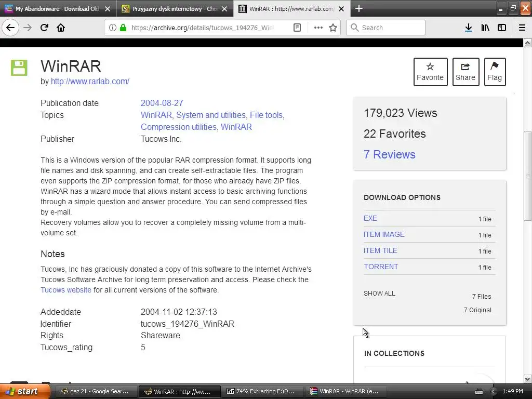The height and width of the screenshot is (399, 532).
Task: Expand hidden system tray icons arrow
Action: (x=494, y=392)
